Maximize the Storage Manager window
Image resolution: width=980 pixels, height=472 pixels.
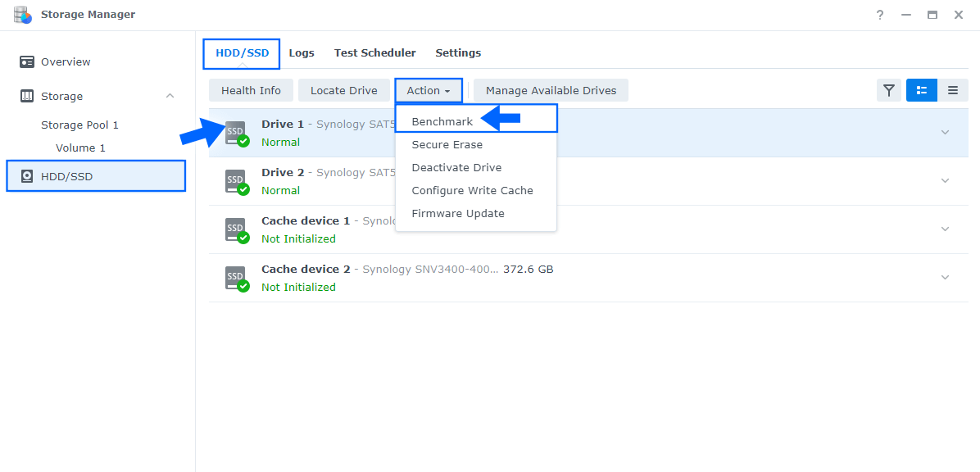point(932,15)
